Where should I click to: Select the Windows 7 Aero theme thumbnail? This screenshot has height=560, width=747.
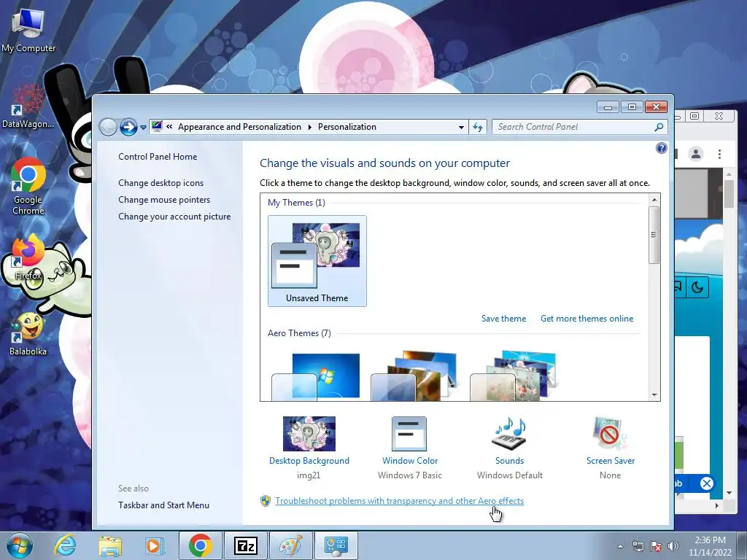[316, 376]
